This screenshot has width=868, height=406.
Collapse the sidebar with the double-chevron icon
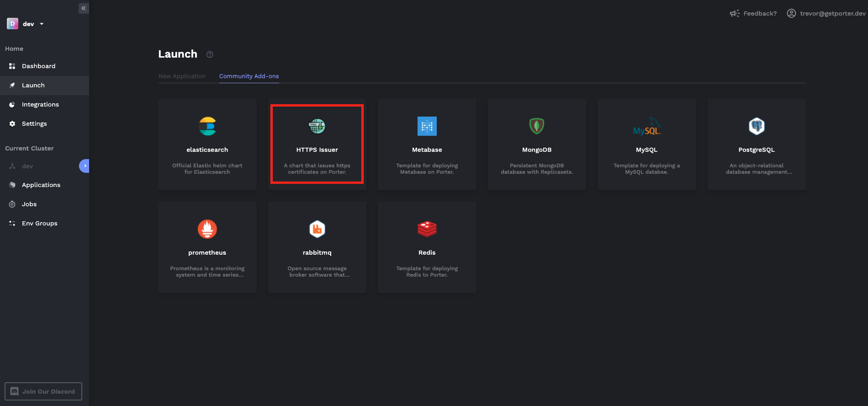(84, 8)
